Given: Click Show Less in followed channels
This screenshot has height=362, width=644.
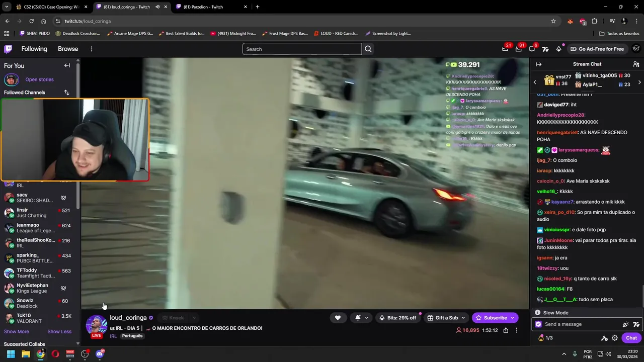Looking at the screenshot, I should point(59,331).
